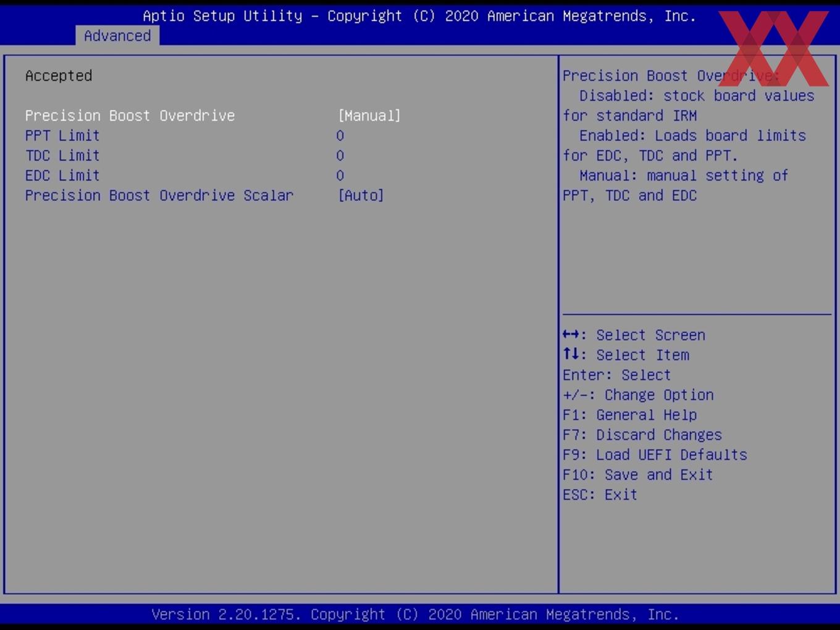Open the Advanced tab

[x=117, y=36]
